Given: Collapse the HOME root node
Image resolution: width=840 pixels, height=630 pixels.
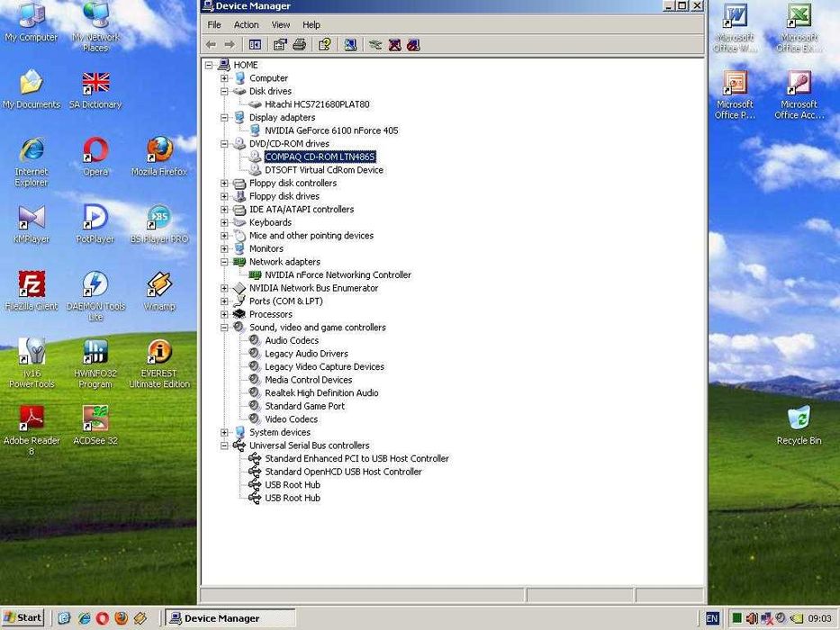Looking at the screenshot, I should click(x=209, y=65).
